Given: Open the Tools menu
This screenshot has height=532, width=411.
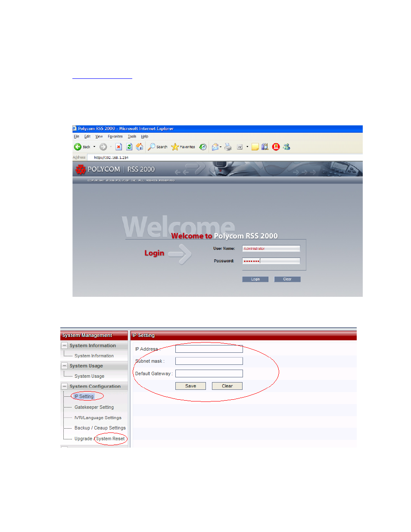Looking at the screenshot, I should click(132, 137).
